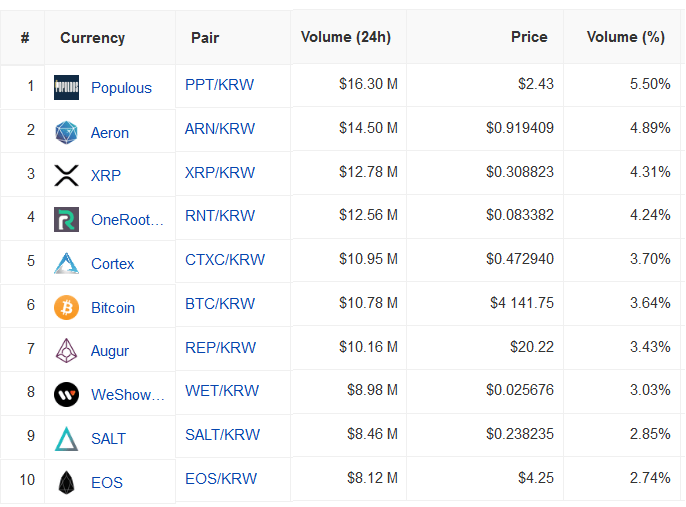Screen dimensions: 686x507
Task: Click the orange Bitcoin logo icon
Action: (66, 308)
